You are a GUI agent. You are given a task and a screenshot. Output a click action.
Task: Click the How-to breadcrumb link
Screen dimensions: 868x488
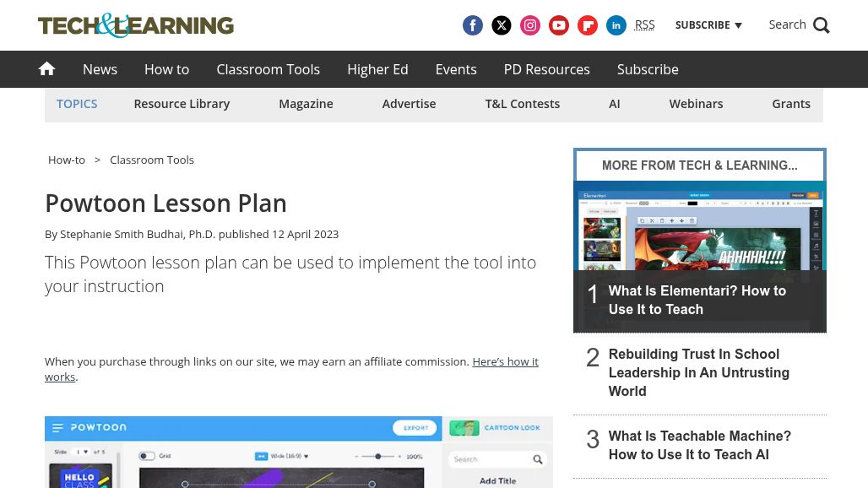67,160
